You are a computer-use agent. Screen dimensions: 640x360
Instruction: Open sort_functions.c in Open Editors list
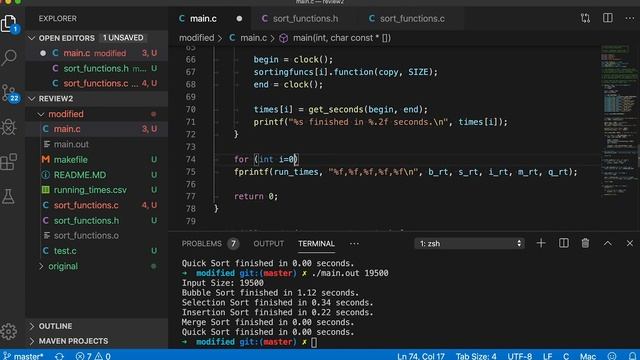pos(96,83)
